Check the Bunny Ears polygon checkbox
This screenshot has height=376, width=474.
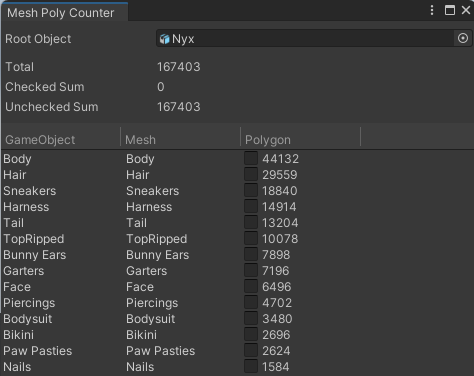pyautogui.click(x=251, y=254)
